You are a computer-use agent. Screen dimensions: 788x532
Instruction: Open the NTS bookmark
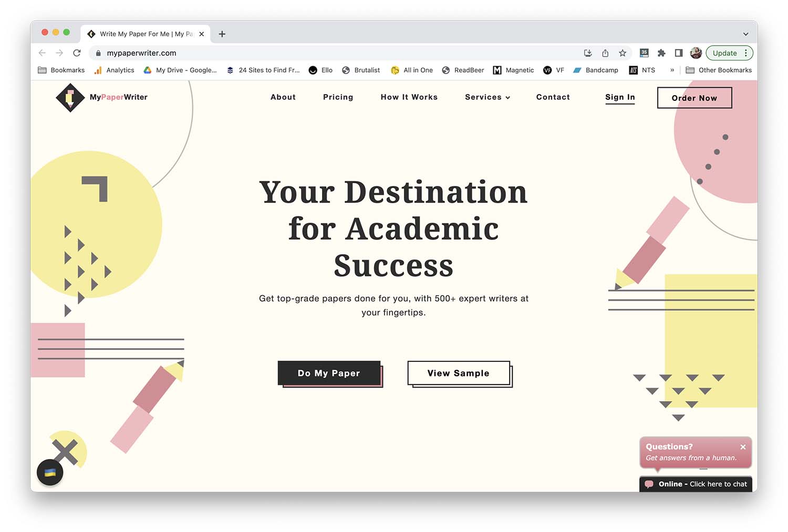tap(642, 70)
